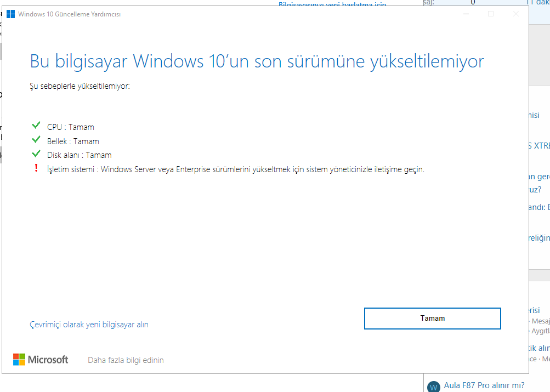The height and width of the screenshot is (392, 550).
Task: Click the green check next to Bellek
Action: [36, 140]
